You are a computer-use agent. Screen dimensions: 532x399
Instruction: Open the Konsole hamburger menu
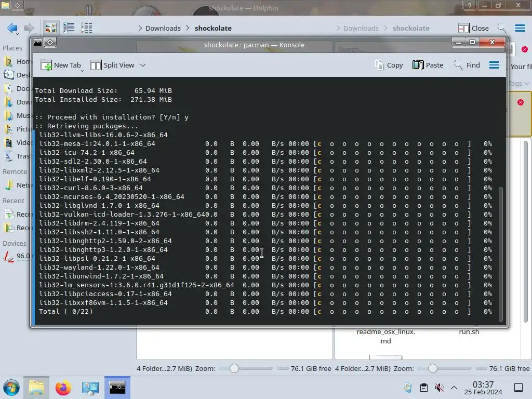coord(494,65)
